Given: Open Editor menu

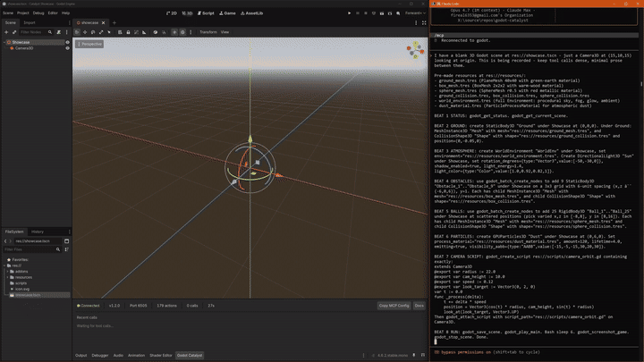Looking at the screenshot, I should coord(53,13).
